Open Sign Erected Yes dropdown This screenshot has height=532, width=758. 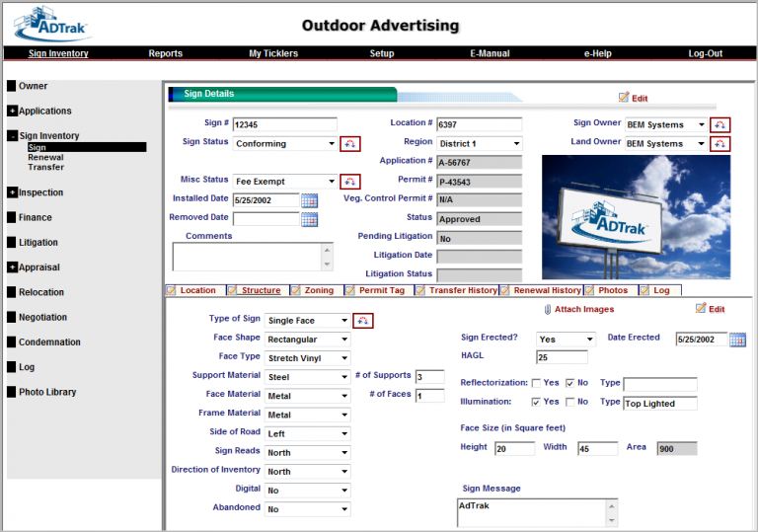(566, 339)
